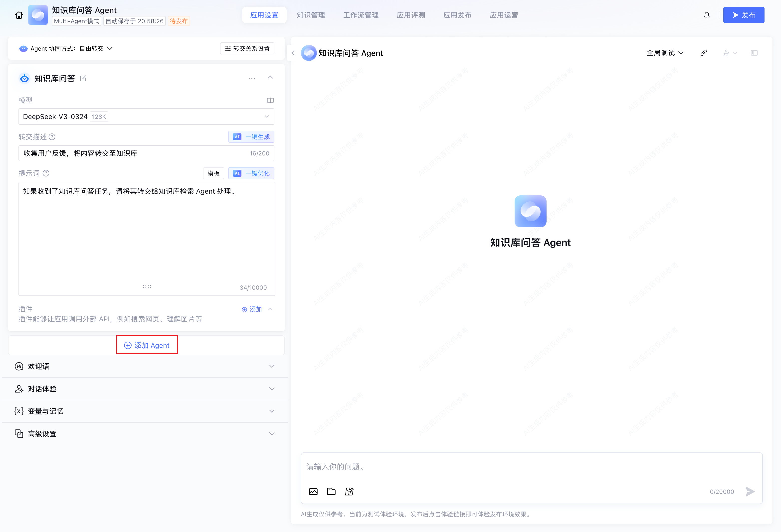Click the home icon

pos(19,15)
